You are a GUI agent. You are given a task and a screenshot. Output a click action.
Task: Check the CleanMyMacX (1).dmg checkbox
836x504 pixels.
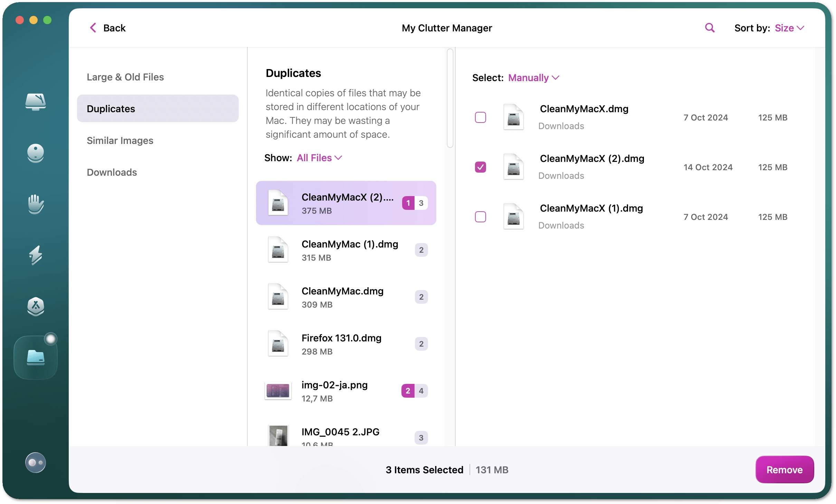pos(481,217)
